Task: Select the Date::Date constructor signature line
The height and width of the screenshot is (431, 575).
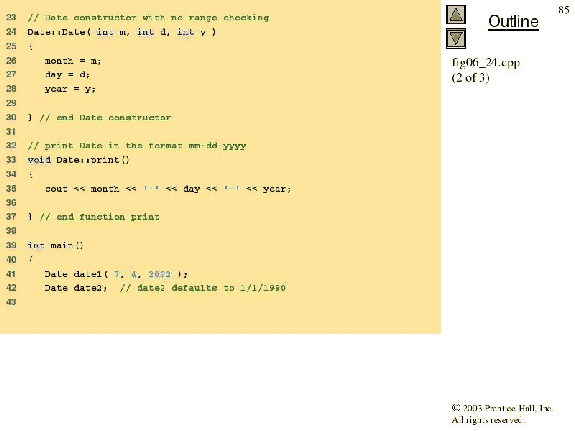Action: pyautogui.click(x=122, y=32)
